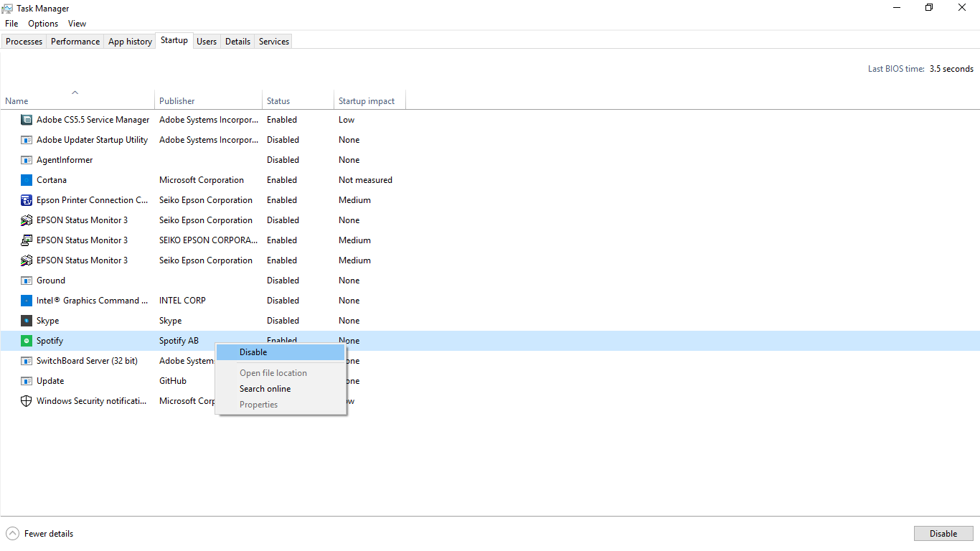Open the View menu
The image size is (980, 551).
[x=77, y=24]
